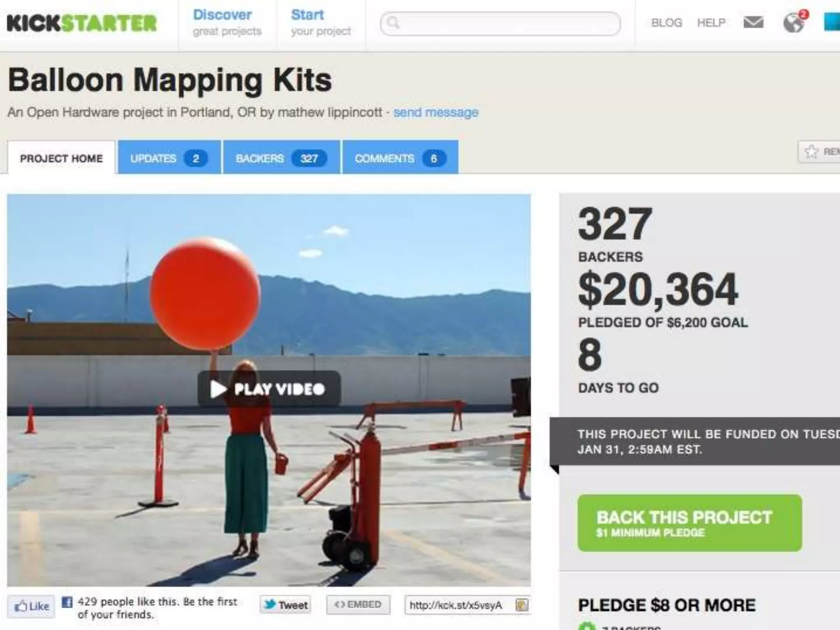The image size is (840, 630).
Task: Open the globe notifications icon
Action: 794,22
